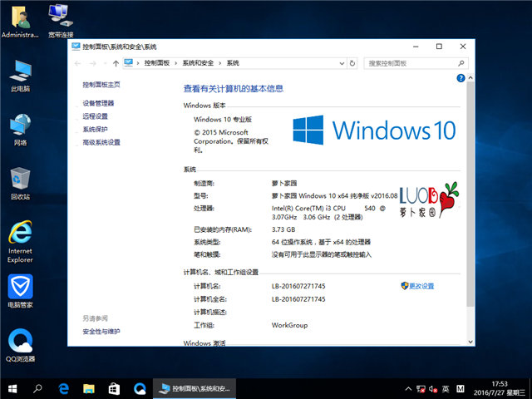Open the Store from the taskbar
532x399 pixels.
click(114, 388)
